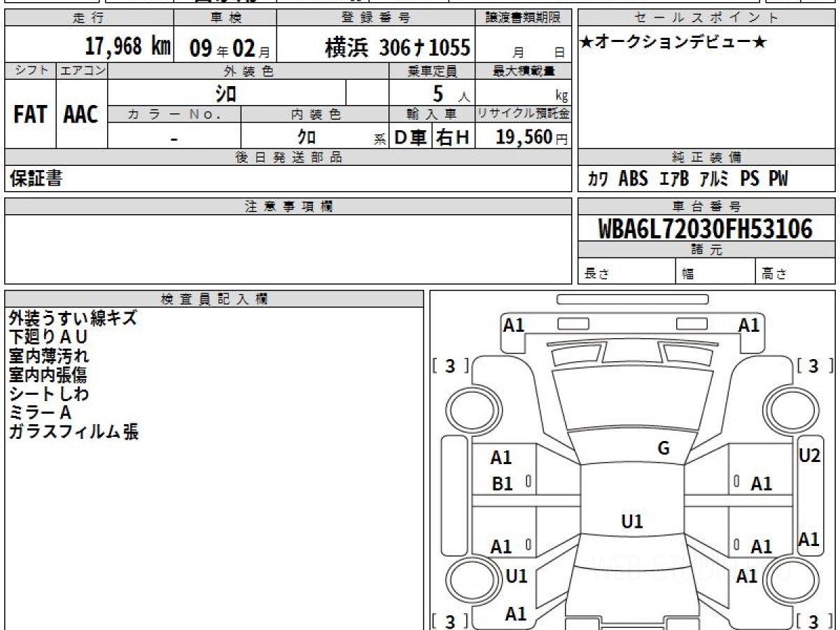Viewport: 840px width, 630px height.
Task: Select the U1 mark on the car roof
Action: 631,521
